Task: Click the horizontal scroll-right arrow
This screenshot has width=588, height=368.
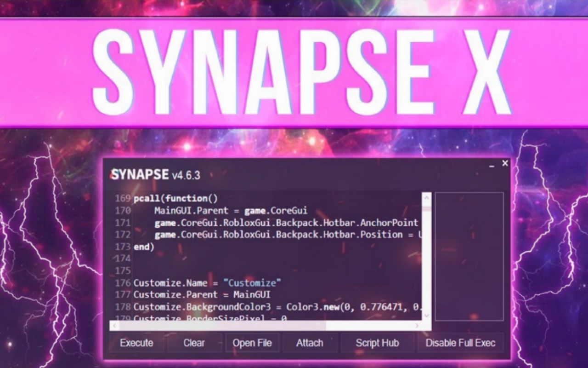Action: pos(417,326)
